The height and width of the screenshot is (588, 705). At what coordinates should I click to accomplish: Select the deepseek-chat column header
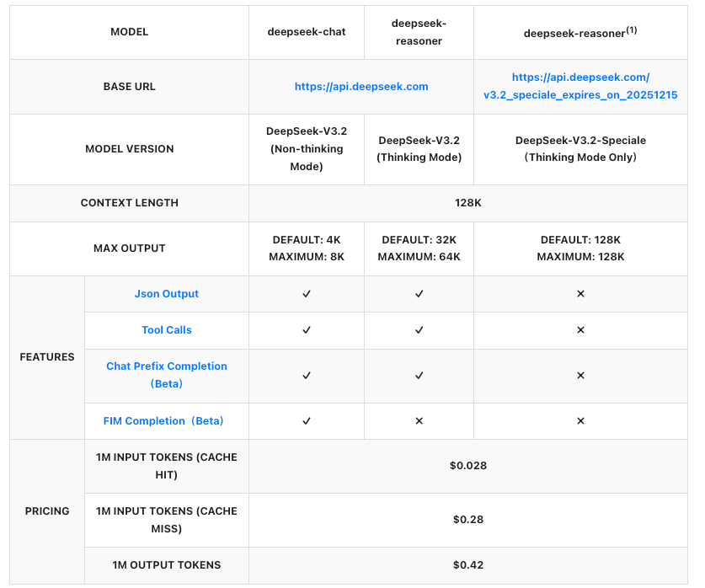pyautogui.click(x=307, y=32)
